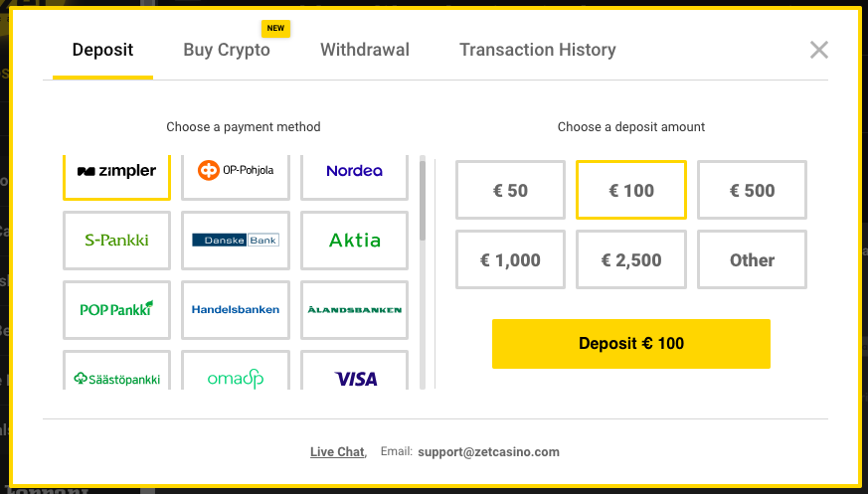
Task: Open the Withdrawal tab
Action: click(x=365, y=50)
